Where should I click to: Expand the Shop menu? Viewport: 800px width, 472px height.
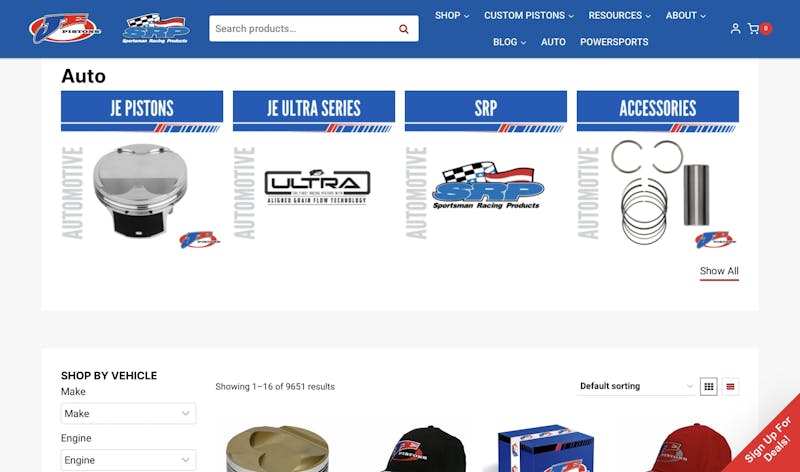(x=452, y=15)
